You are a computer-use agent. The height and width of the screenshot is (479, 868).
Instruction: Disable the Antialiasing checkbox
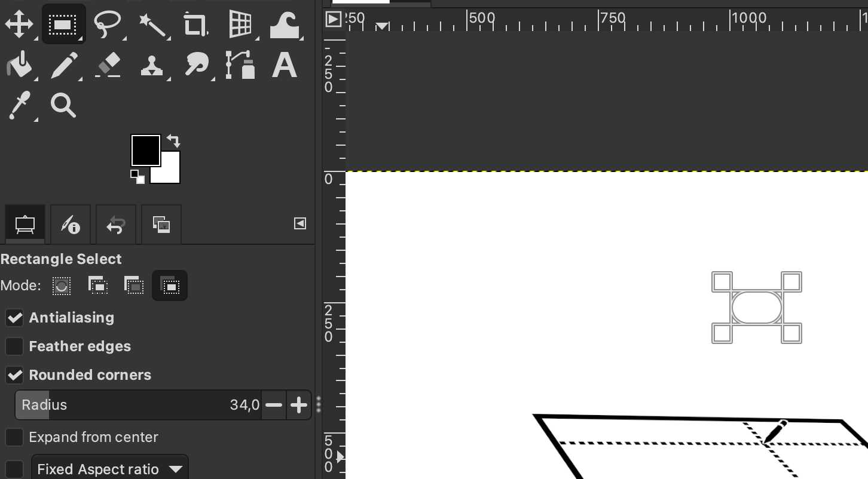pyautogui.click(x=14, y=318)
